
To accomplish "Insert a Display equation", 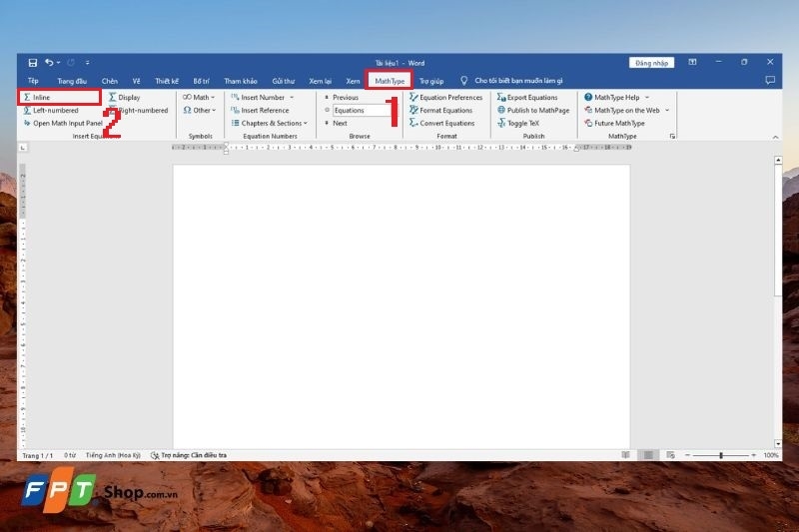I will point(125,97).
